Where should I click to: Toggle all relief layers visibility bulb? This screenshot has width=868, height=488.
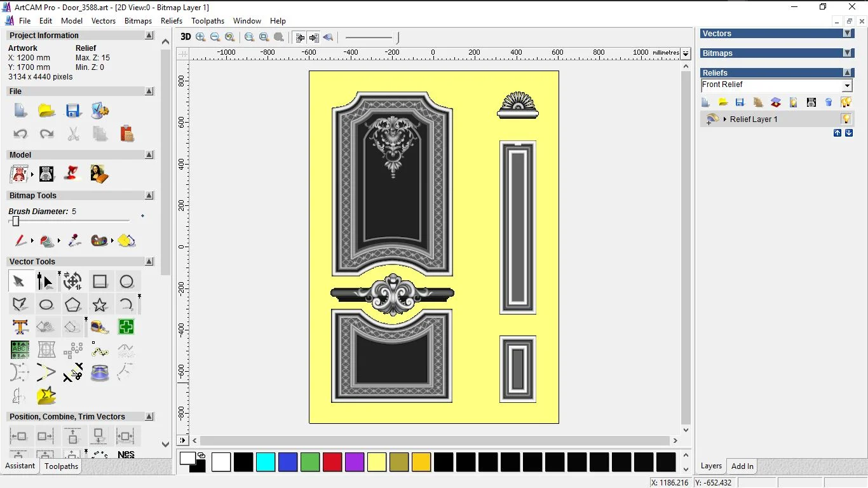pyautogui.click(x=846, y=102)
